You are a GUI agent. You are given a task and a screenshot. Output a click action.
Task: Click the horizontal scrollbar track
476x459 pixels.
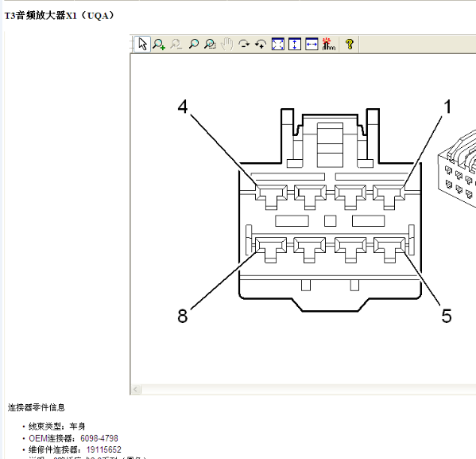(308, 389)
